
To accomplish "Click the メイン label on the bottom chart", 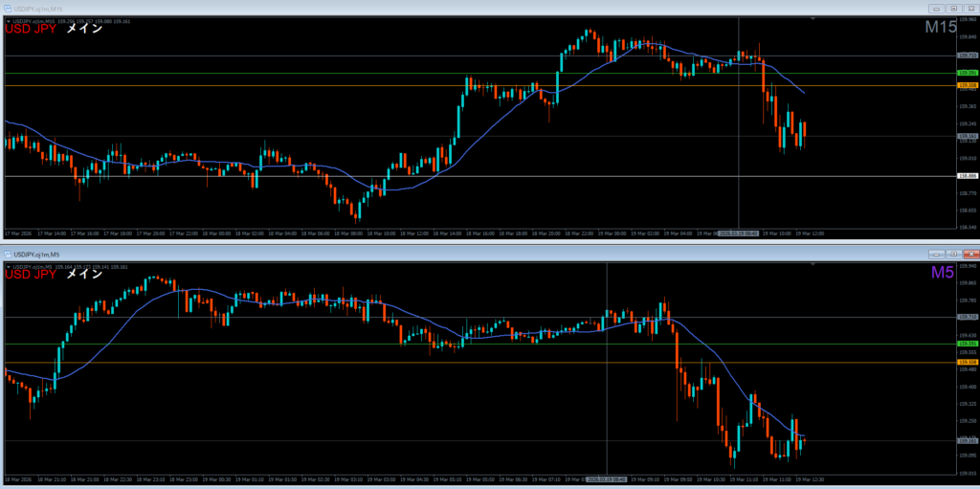I will click(x=84, y=274).
